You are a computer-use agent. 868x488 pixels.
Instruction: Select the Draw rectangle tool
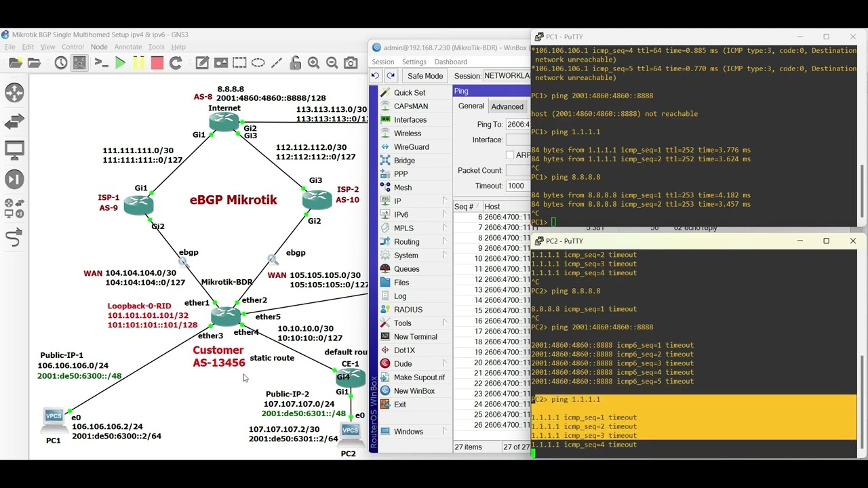239,63
